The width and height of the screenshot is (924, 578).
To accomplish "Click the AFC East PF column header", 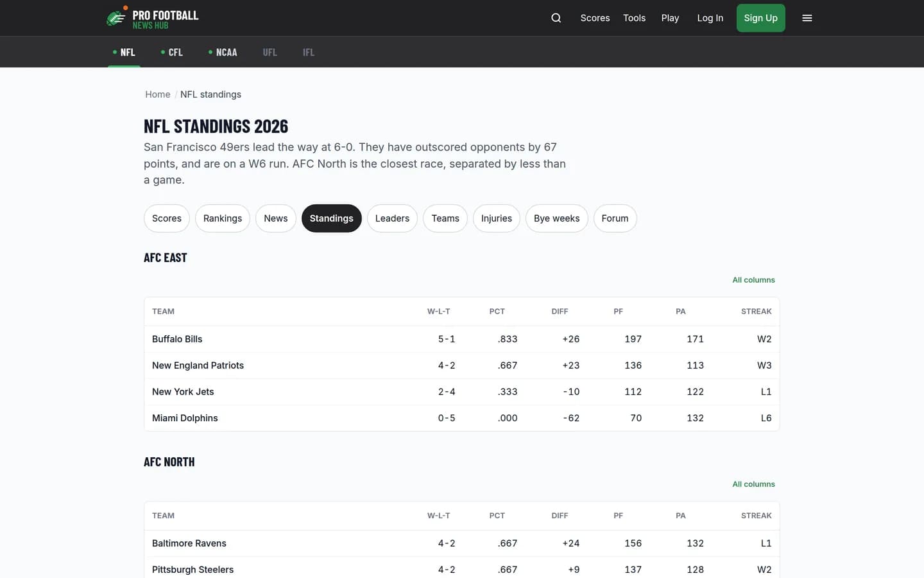I will [618, 311].
